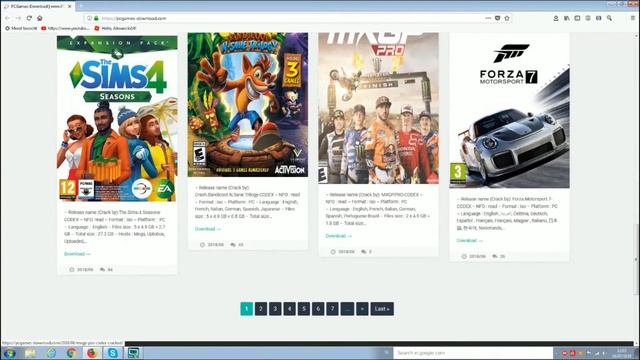This screenshot has width=640, height=360.
Task: Open the Crash Bandicoot N. Sane Trilogy cover
Action: [x=248, y=105]
